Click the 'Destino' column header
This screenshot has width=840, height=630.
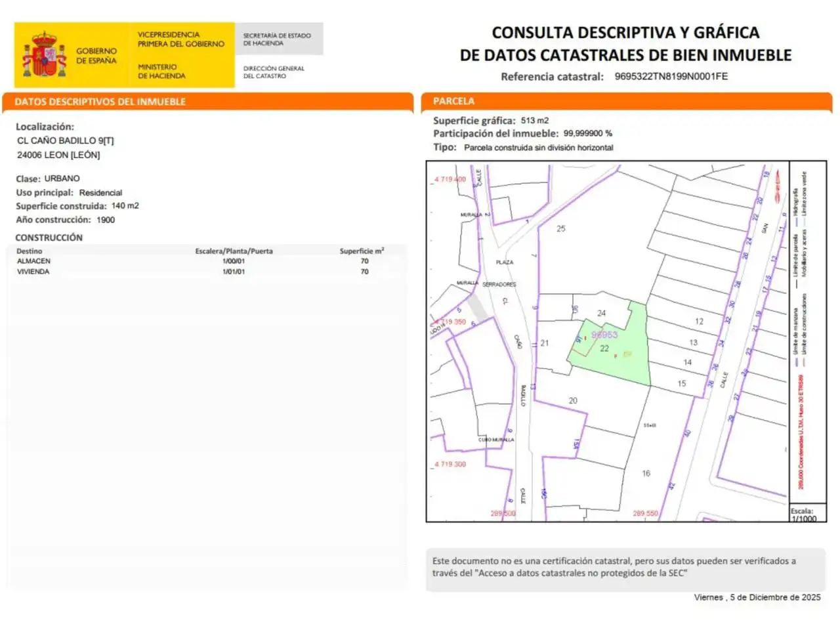[30, 251]
